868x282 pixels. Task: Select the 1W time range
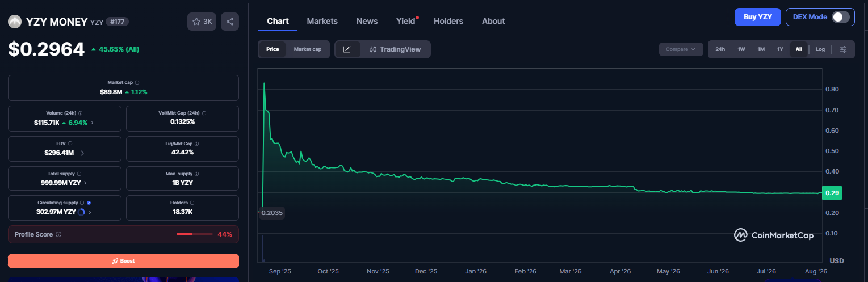tap(741, 49)
